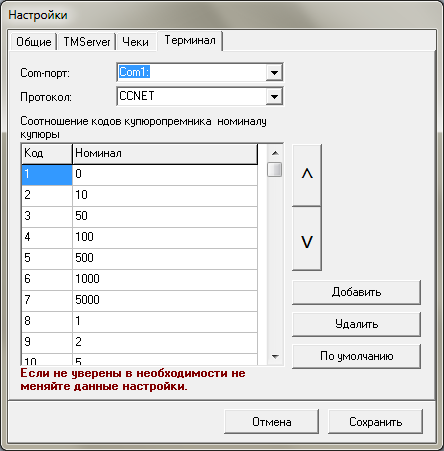
Task: Move selected row up with ^ button
Action: coord(307,175)
